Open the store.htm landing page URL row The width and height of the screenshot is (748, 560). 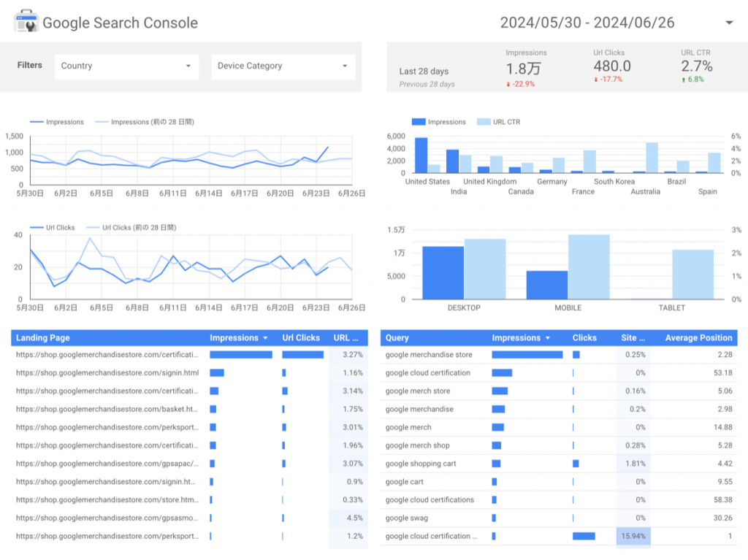point(189,499)
